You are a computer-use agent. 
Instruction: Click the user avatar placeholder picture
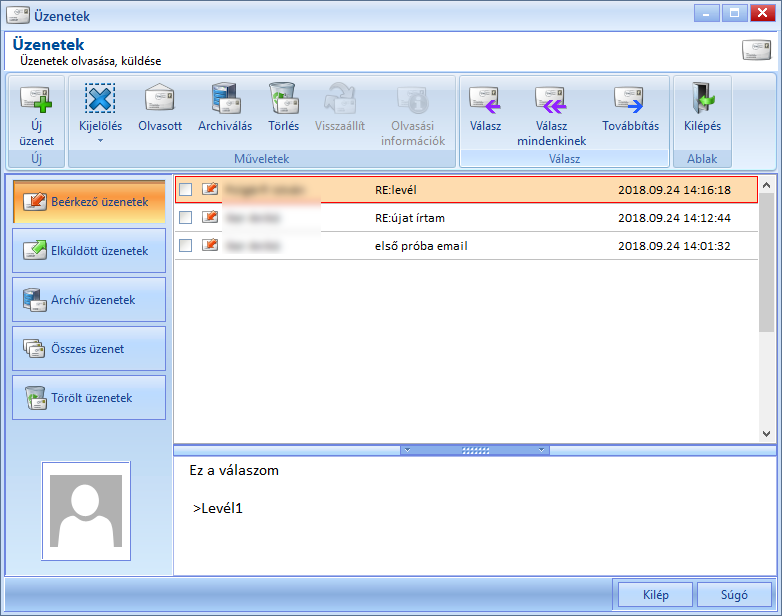coord(86,511)
